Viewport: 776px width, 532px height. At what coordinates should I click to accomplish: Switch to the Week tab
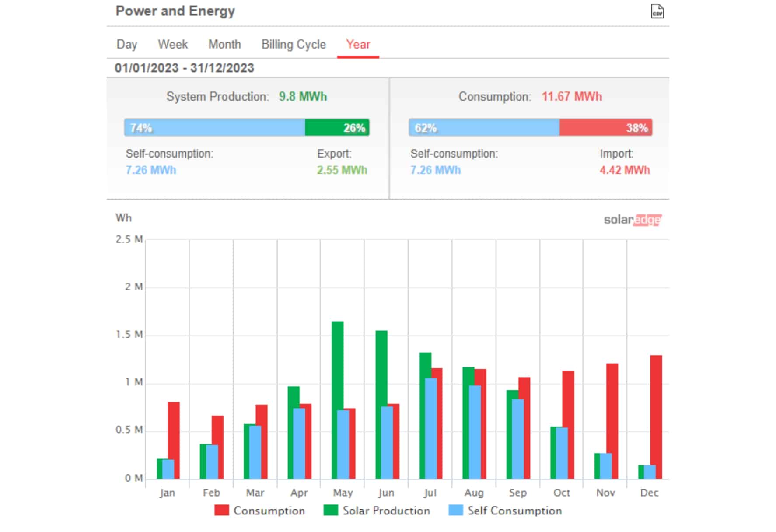point(173,45)
